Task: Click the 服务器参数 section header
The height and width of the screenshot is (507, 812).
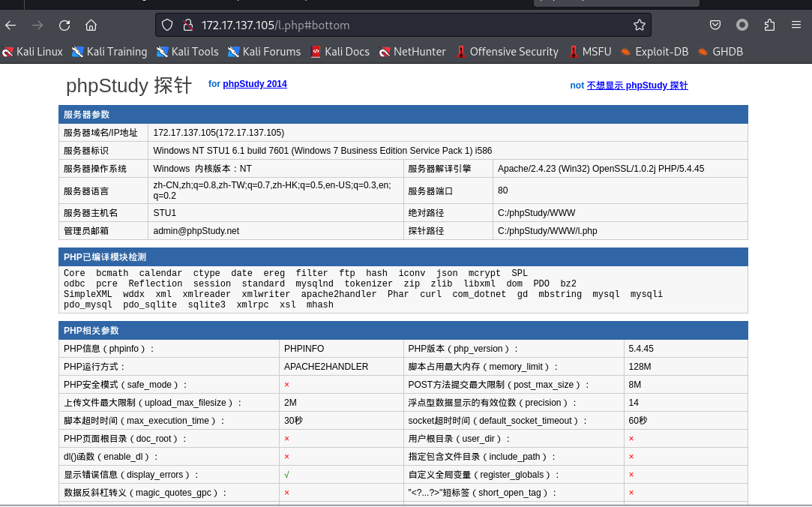Action: (403, 115)
